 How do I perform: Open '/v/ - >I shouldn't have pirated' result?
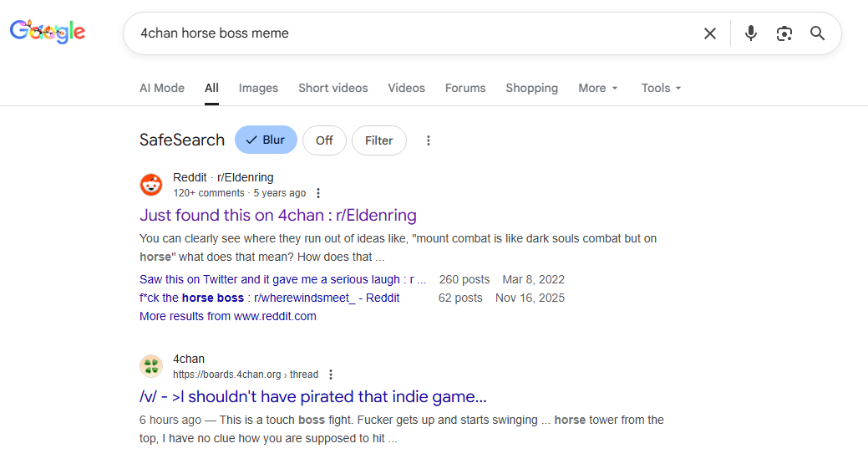[313, 396]
